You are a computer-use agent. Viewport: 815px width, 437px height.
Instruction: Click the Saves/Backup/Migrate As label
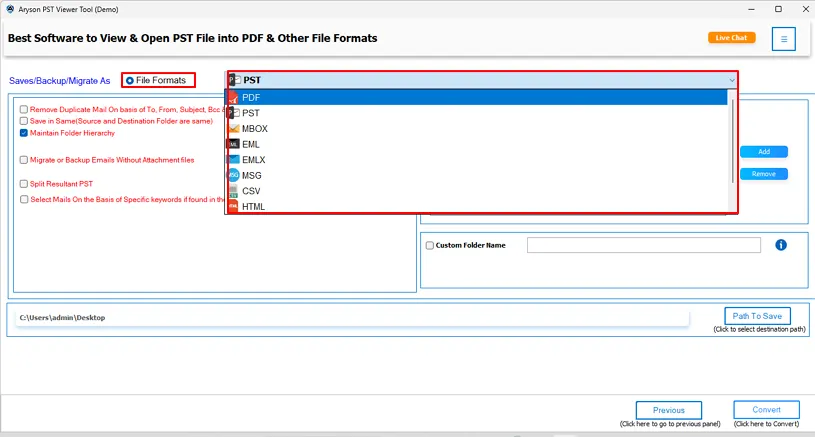pyautogui.click(x=59, y=81)
